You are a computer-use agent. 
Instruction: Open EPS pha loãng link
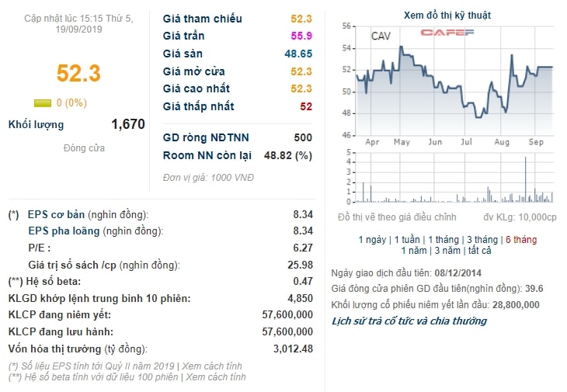[64, 231]
